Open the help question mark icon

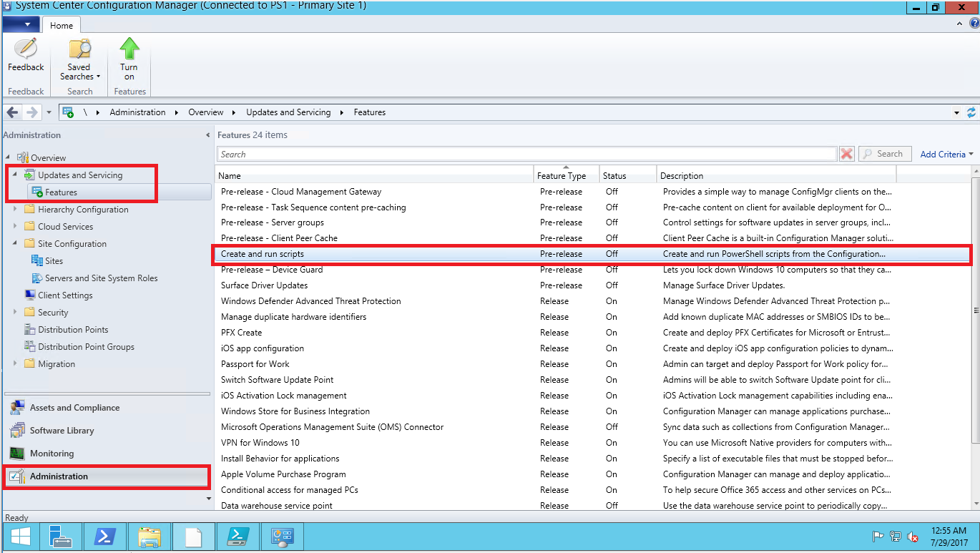pyautogui.click(x=974, y=24)
